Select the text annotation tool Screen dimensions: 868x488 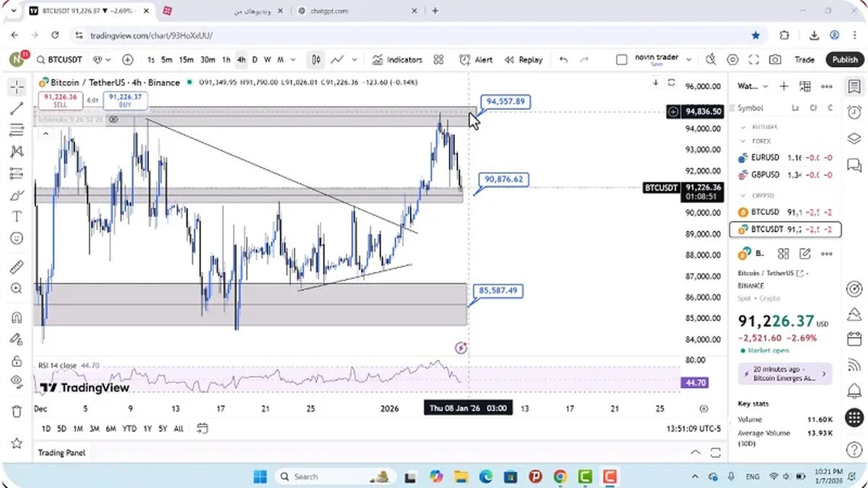tap(17, 216)
